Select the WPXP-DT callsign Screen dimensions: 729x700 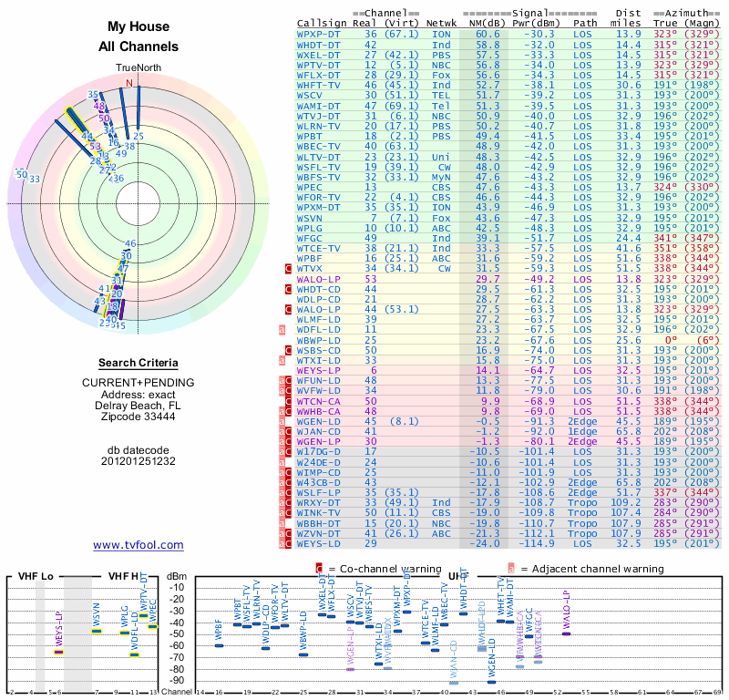tap(318, 35)
